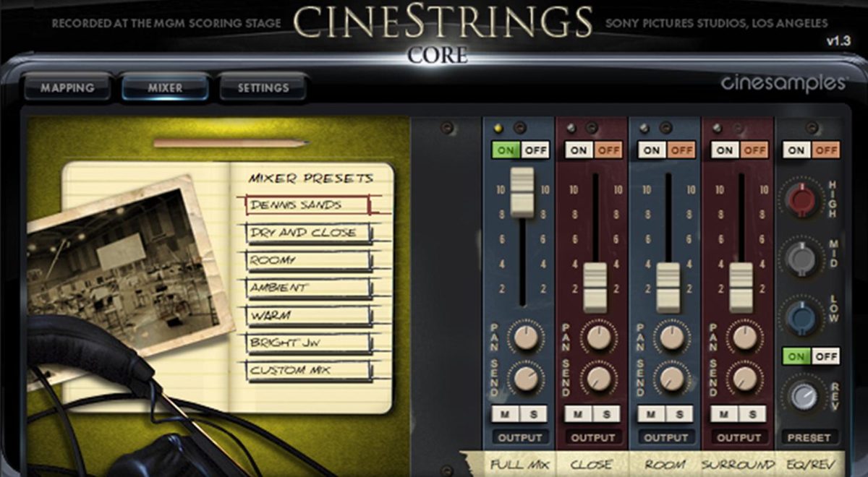Select the Custom Mix preset
The width and height of the screenshot is (868, 477).
click(x=309, y=370)
